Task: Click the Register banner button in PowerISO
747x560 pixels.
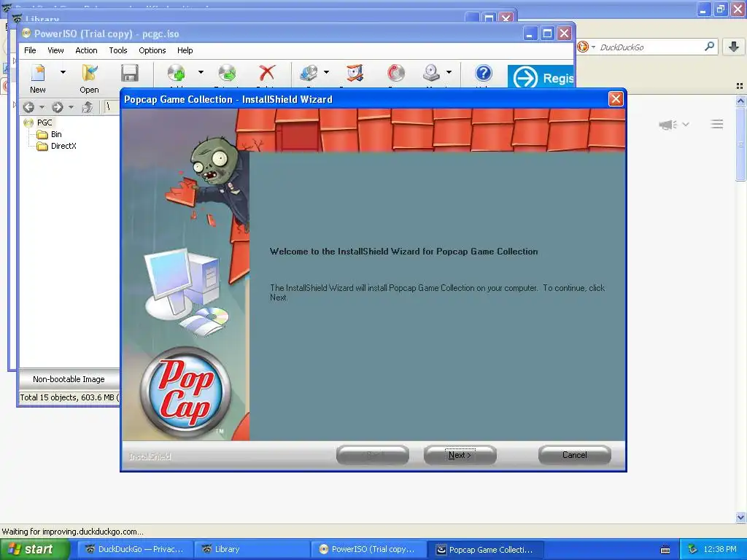Action: [x=541, y=77]
